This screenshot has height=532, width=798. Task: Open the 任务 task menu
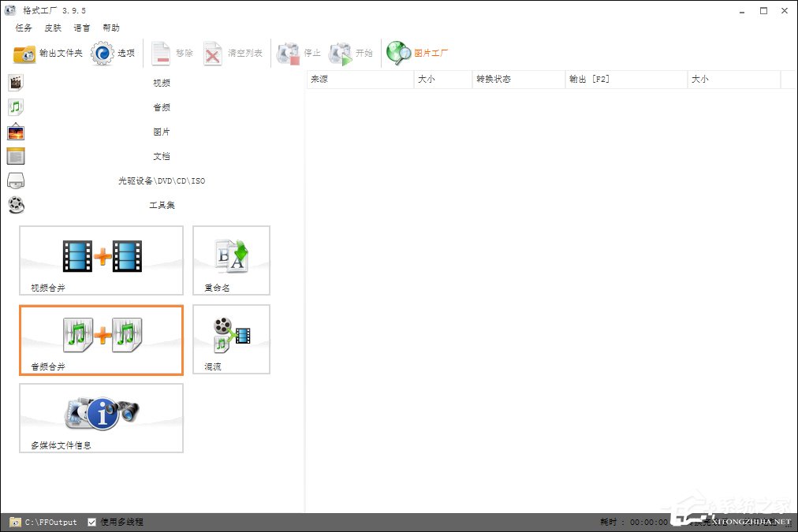pyautogui.click(x=24, y=28)
